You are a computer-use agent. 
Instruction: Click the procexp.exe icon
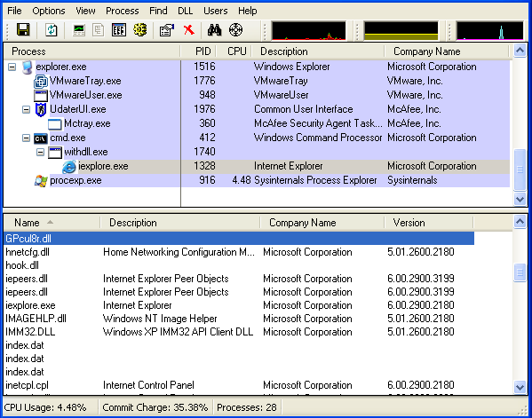[41, 181]
